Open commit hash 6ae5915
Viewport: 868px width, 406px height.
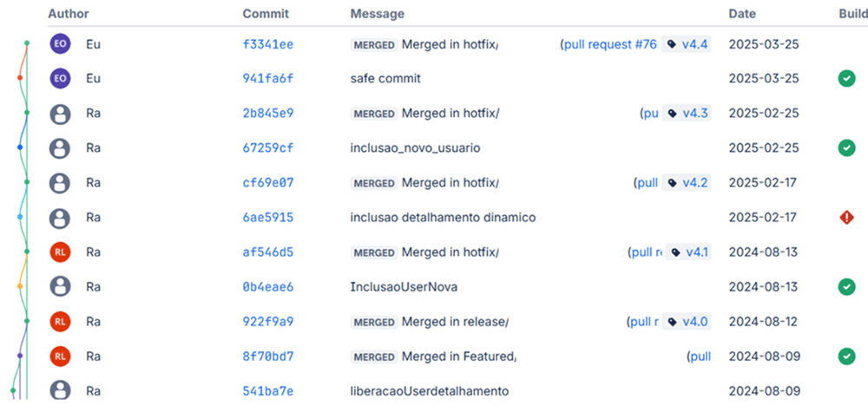point(267,217)
